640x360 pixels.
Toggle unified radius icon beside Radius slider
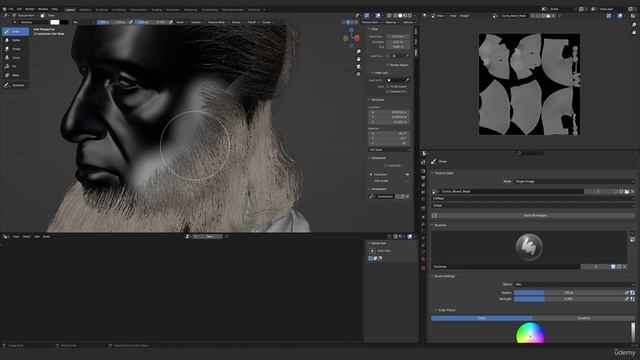pos(632,293)
